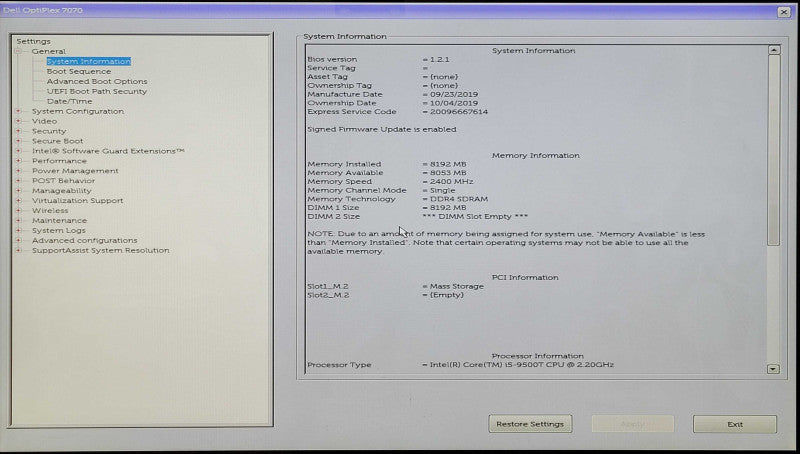Expand the Secure Boot node
This screenshot has width=800, height=454.
click(x=18, y=141)
